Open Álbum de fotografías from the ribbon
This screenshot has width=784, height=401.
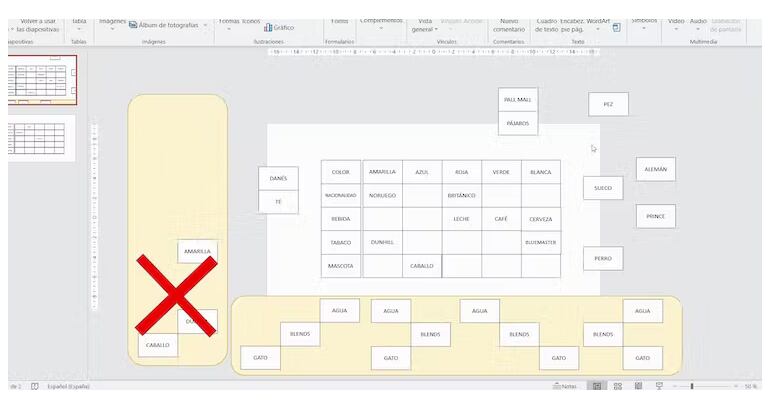[x=166, y=25]
